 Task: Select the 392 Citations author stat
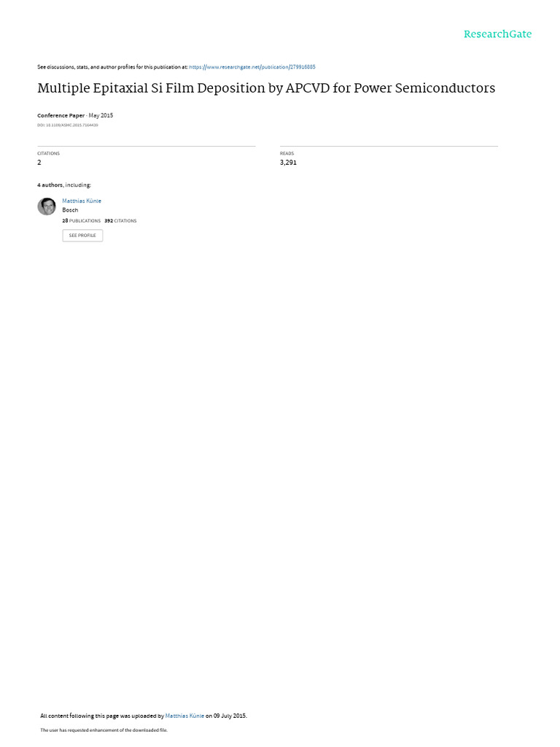pyautogui.click(x=120, y=221)
